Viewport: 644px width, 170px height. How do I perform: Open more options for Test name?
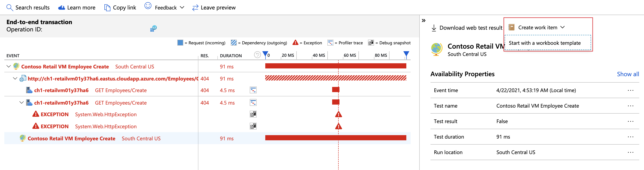click(x=630, y=106)
